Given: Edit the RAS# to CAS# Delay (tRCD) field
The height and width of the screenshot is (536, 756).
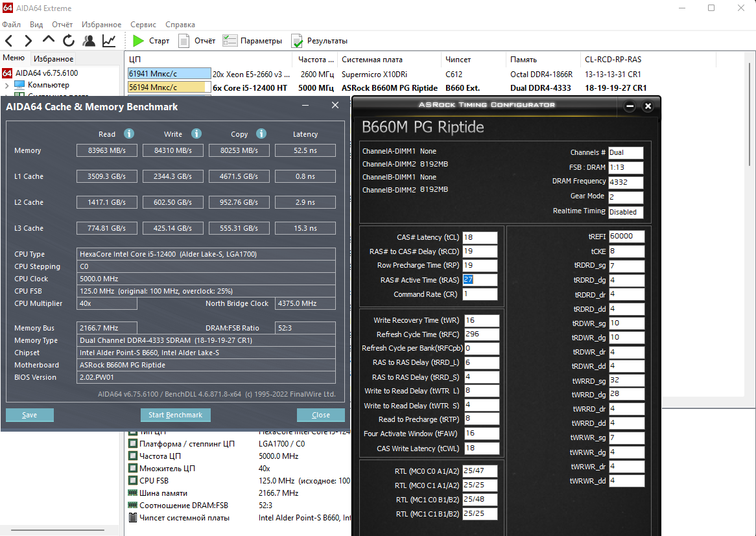Looking at the screenshot, I should pyautogui.click(x=480, y=251).
